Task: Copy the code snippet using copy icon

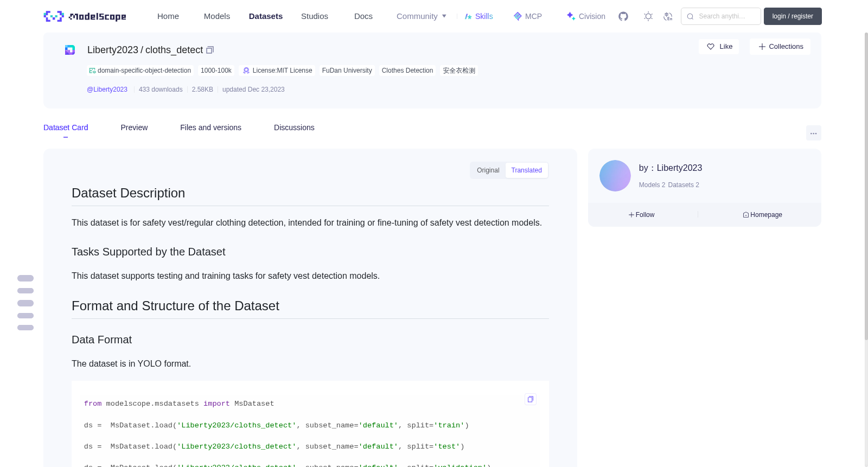Action: point(531,399)
